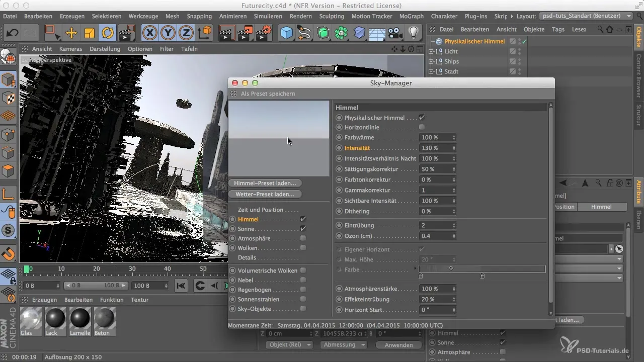Viewport: 644px width, 362px height.
Task: Click the Gammakorrektur input field
Action: pos(435,190)
